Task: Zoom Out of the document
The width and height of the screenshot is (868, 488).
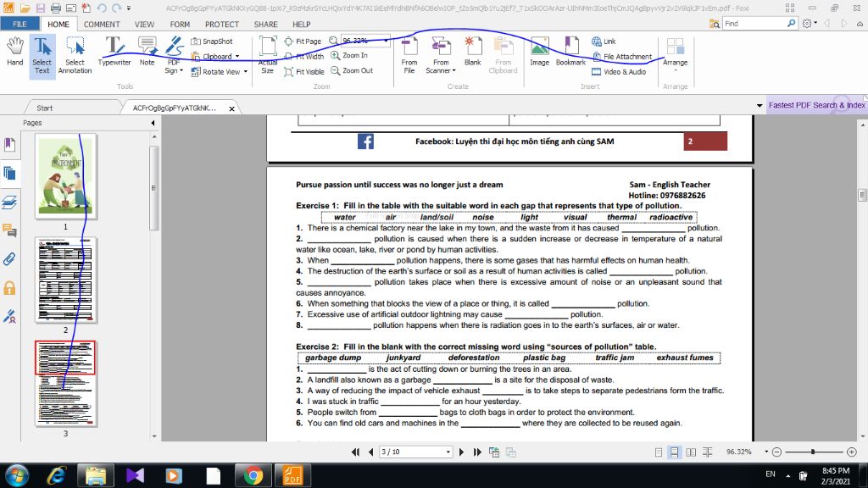Action: click(x=352, y=71)
